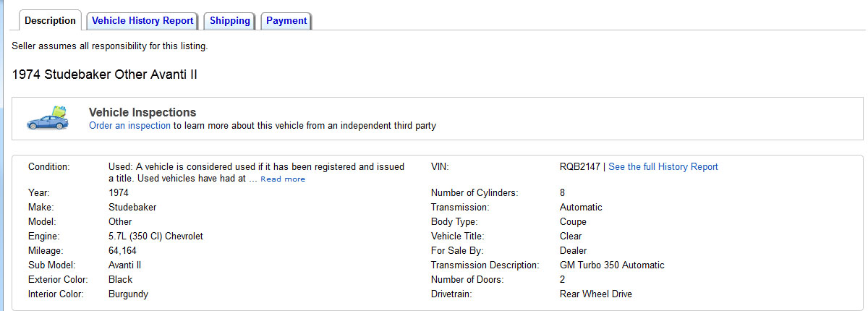Select Number of Cylinders value 8
This screenshot has width=868, height=311.
pyautogui.click(x=563, y=192)
